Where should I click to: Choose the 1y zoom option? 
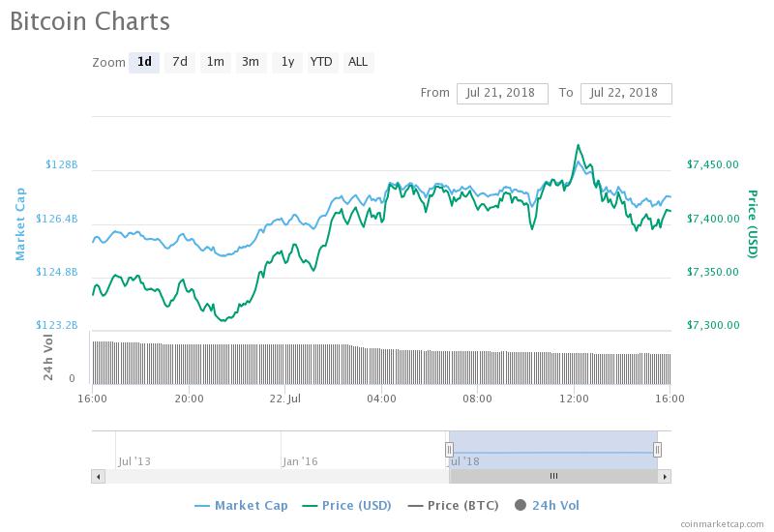pyautogui.click(x=287, y=62)
